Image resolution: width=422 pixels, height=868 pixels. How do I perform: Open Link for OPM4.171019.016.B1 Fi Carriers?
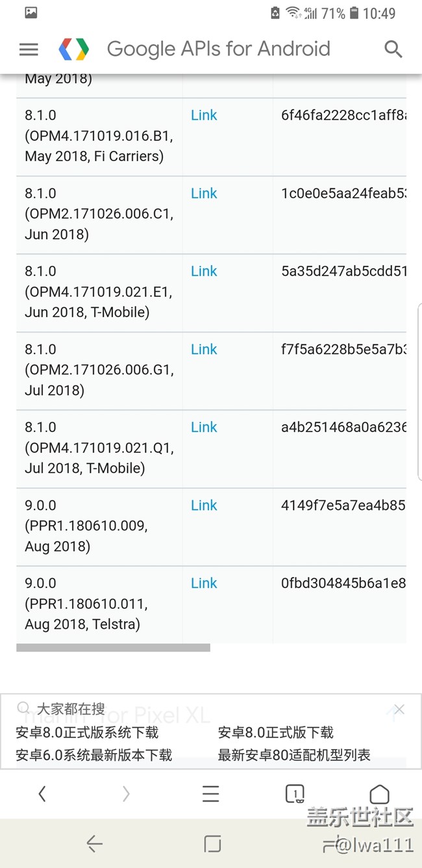click(x=204, y=116)
